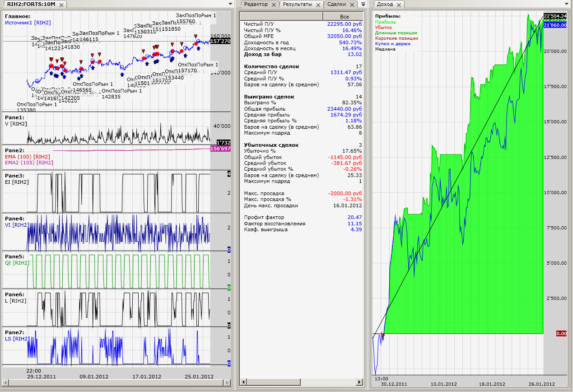Switch to the Редактор tab
This screenshot has width=573, height=392.
click(x=256, y=5)
